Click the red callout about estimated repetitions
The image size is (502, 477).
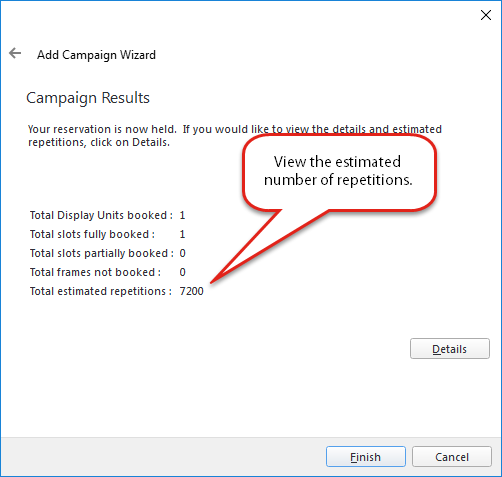tap(339, 172)
